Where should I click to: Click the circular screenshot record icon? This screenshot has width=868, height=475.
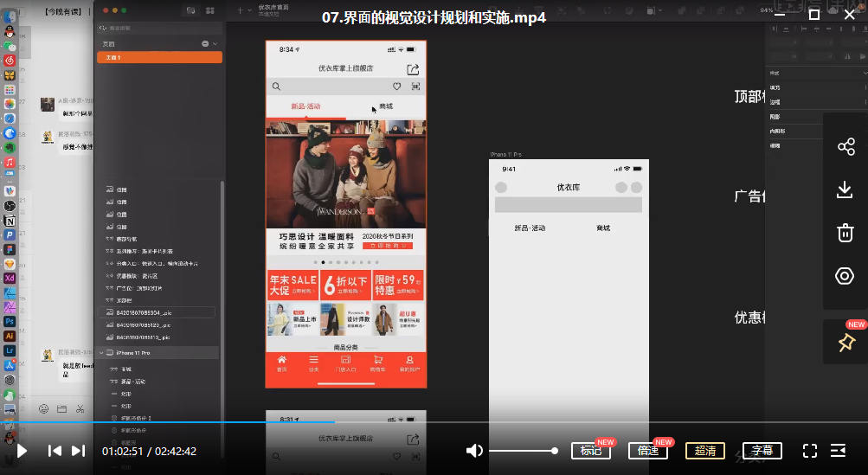[x=845, y=276]
